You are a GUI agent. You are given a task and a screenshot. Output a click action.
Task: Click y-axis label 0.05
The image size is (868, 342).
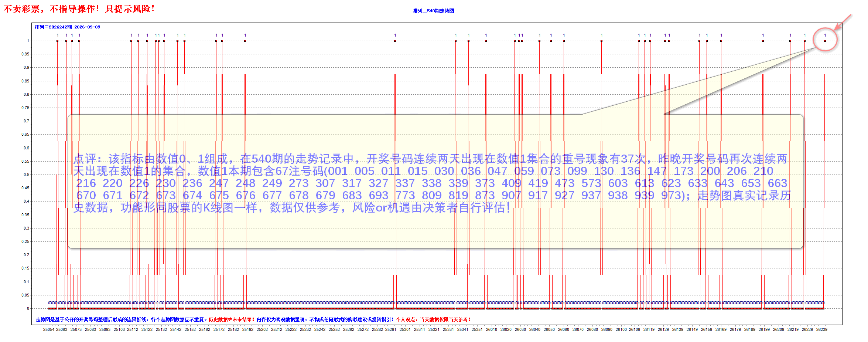(x=25, y=295)
